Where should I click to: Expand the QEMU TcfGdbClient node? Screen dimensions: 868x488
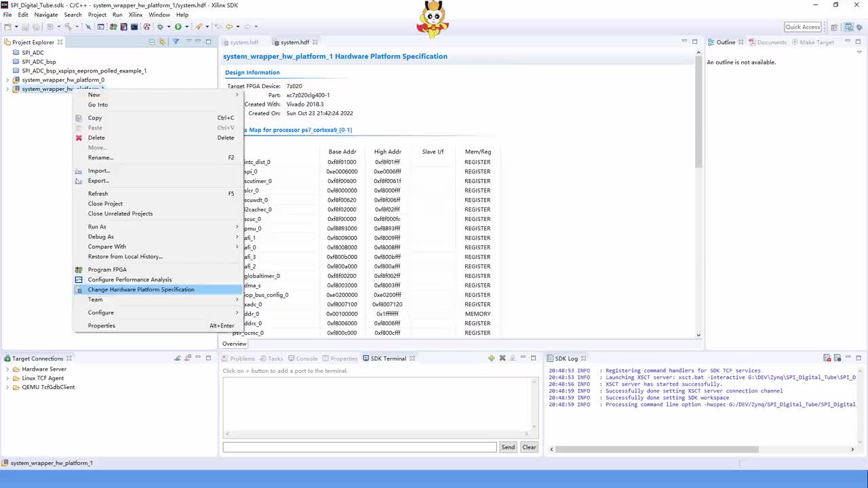(x=7, y=387)
